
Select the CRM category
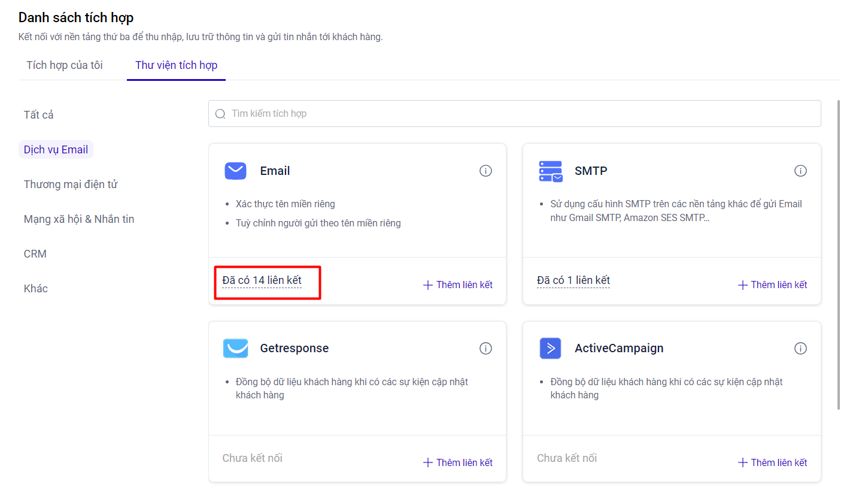coord(35,254)
